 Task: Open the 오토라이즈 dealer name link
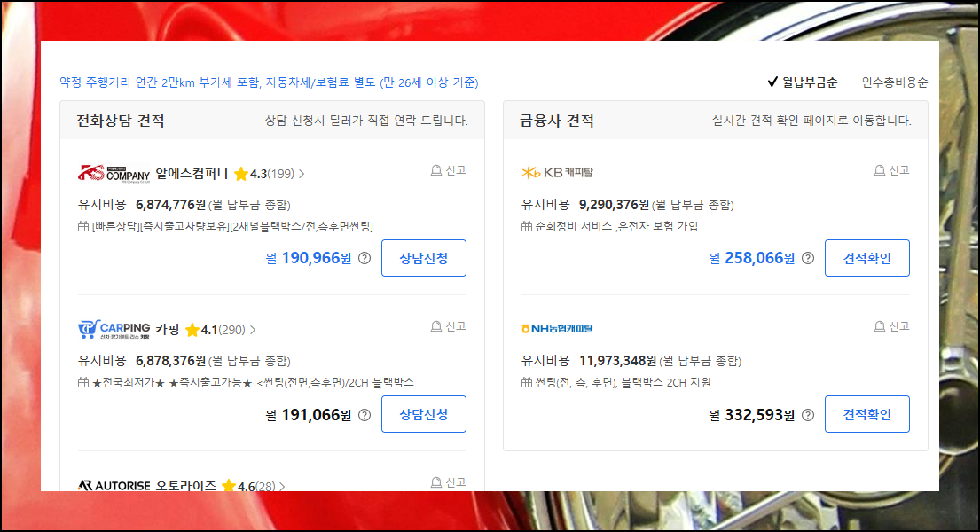[x=185, y=485]
